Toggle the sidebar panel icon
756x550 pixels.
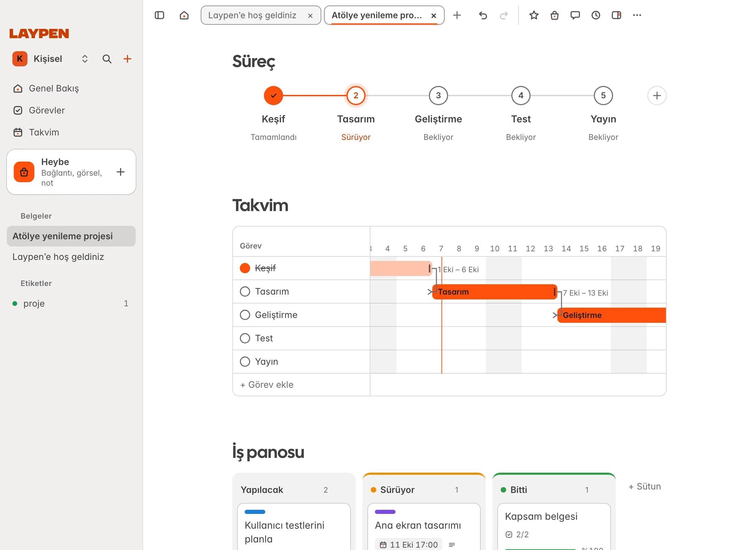[159, 15]
